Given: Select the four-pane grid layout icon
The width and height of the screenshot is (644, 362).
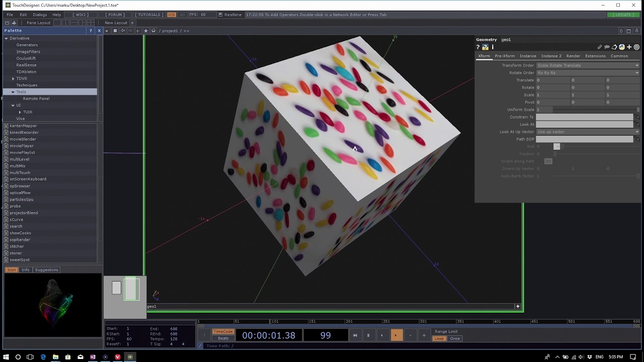Looking at the screenshot, I should (91, 23).
